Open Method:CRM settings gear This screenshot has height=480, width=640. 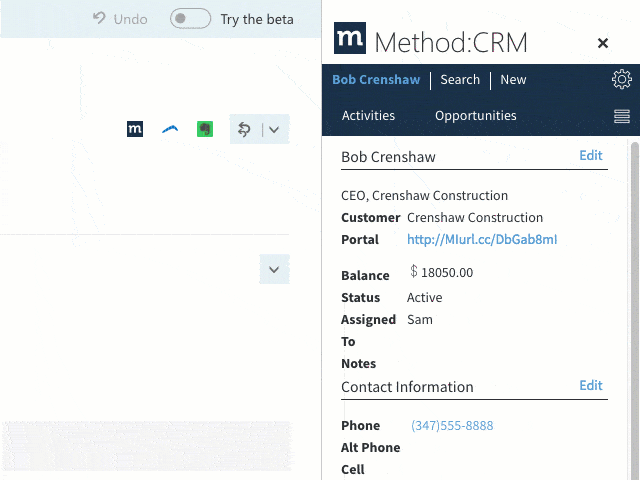622,79
